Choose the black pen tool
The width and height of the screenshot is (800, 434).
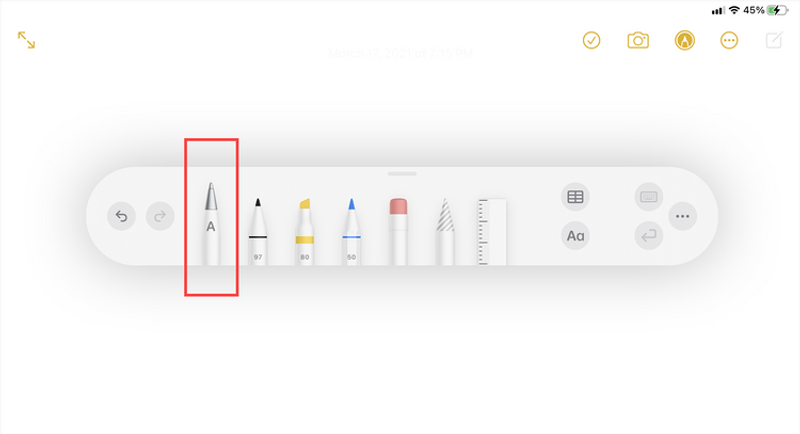click(258, 232)
